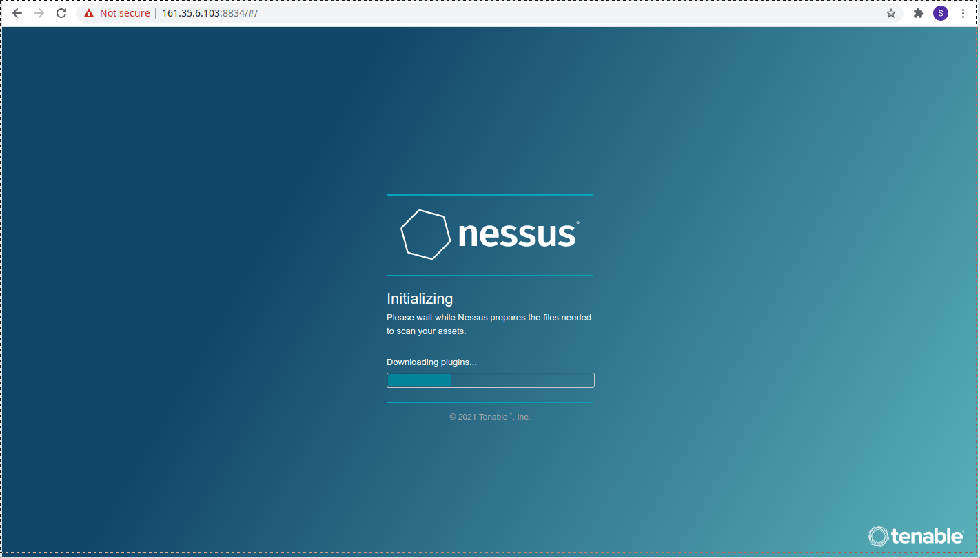The width and height of the screenshot is (980, 558).
Task: Click the browser back arrow
Action: 17,13
